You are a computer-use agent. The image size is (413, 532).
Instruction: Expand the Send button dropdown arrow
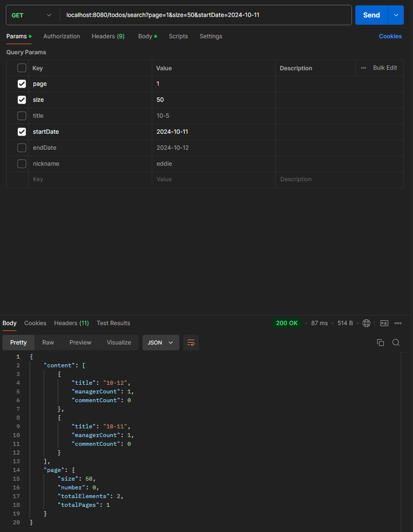coord(396,15)
